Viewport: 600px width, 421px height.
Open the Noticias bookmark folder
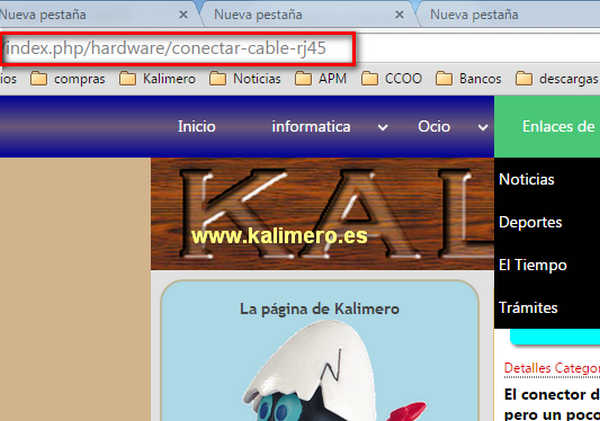tap(245, 79)
